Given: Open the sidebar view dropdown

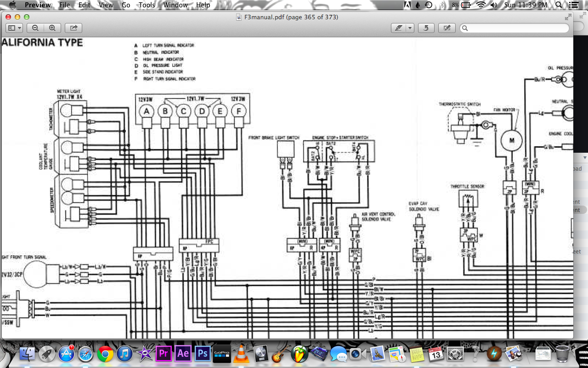Looking at the screenshot, I should coord(14,28).
